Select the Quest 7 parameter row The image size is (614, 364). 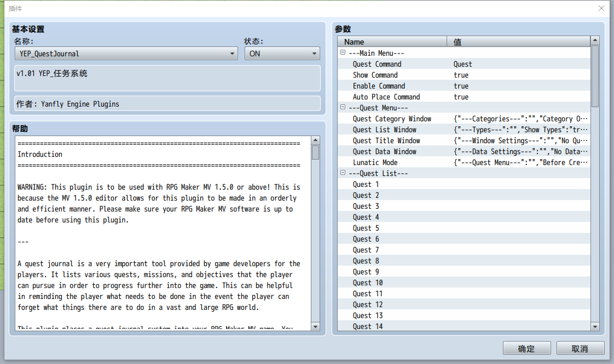click(x=464, y=250)
